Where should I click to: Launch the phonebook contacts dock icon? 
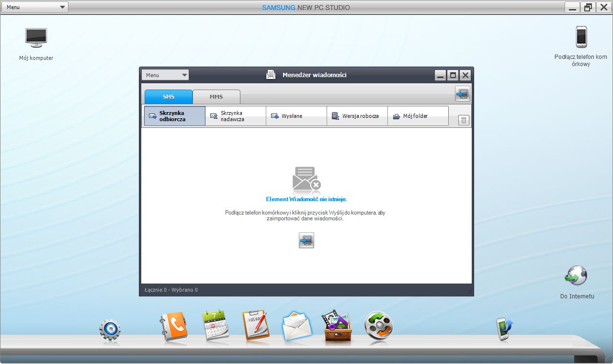pos(173,327)
